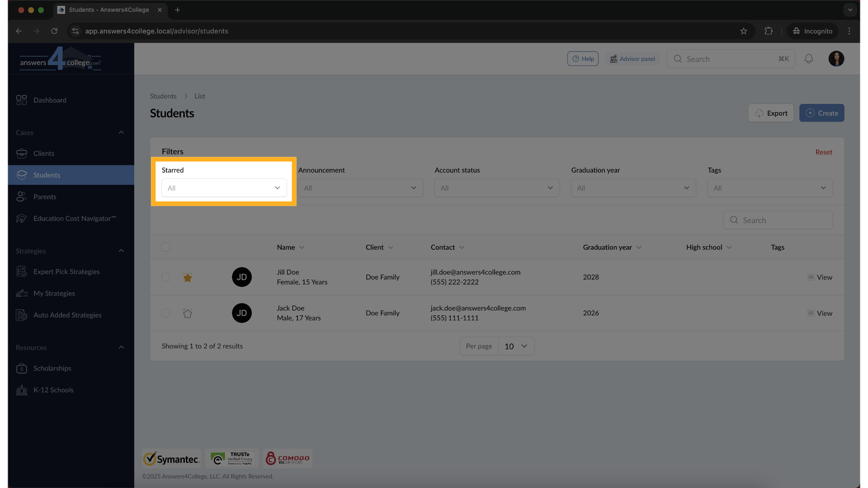Check the select-all rows checkbox
The image size is (868, 488).
(166, 247)
